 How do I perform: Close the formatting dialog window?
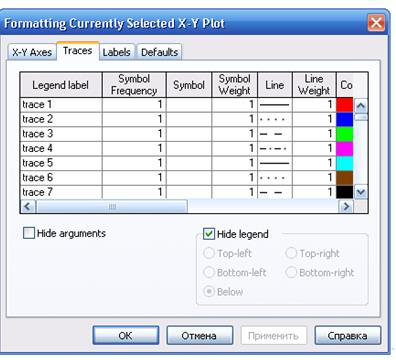pyautogui.click(x=376, y=23)
